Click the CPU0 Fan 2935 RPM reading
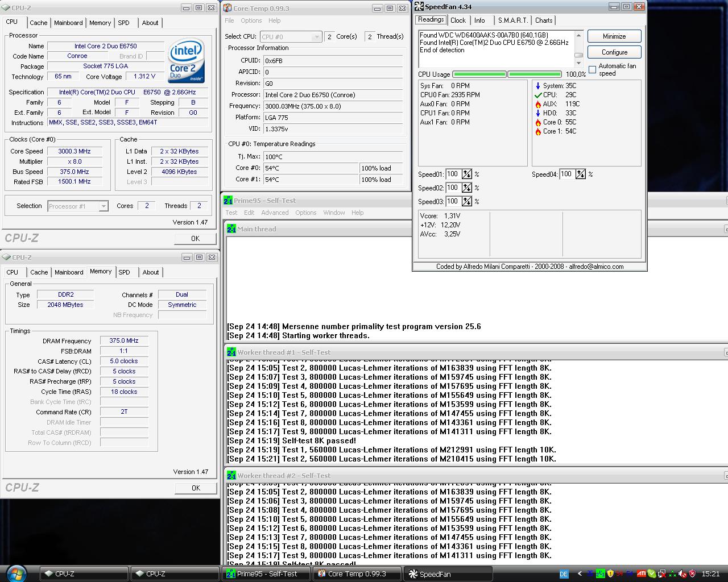 click(x=450, y=95)
